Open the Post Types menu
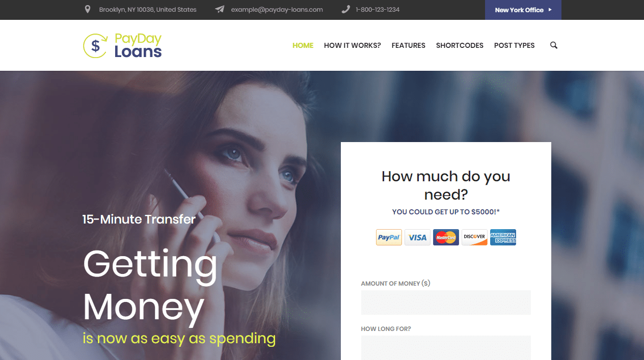 [515, 45]
